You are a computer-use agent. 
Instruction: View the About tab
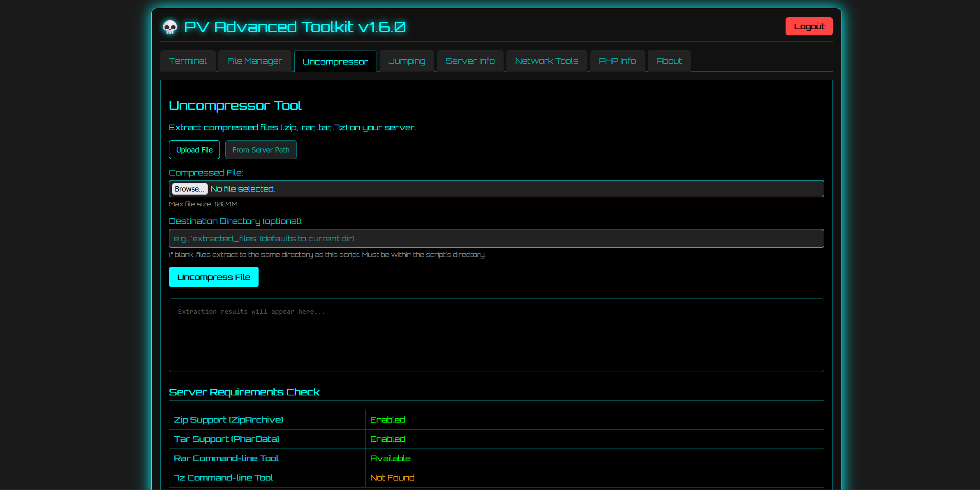pos(669,61)
